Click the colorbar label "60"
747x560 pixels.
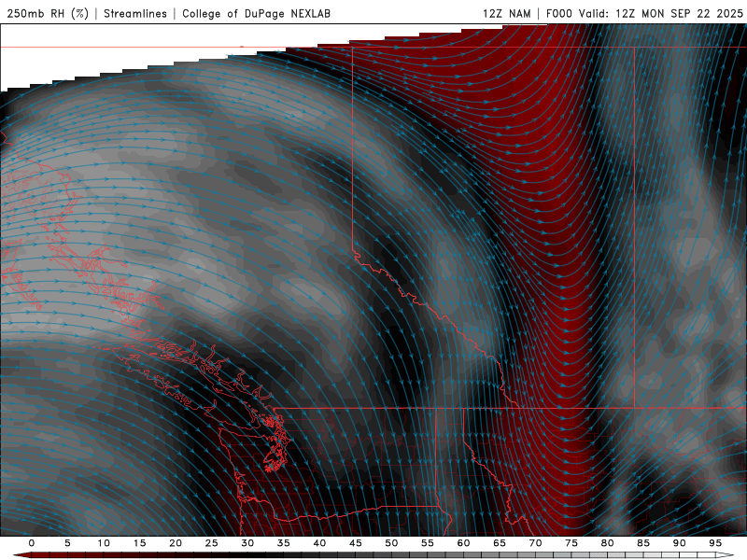point(463,543)
